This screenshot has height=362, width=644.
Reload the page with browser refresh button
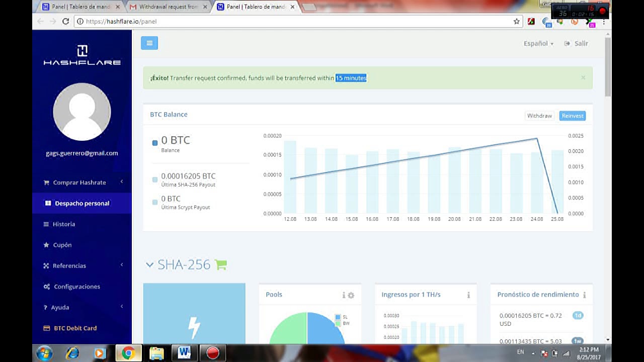tap(65, 21)
